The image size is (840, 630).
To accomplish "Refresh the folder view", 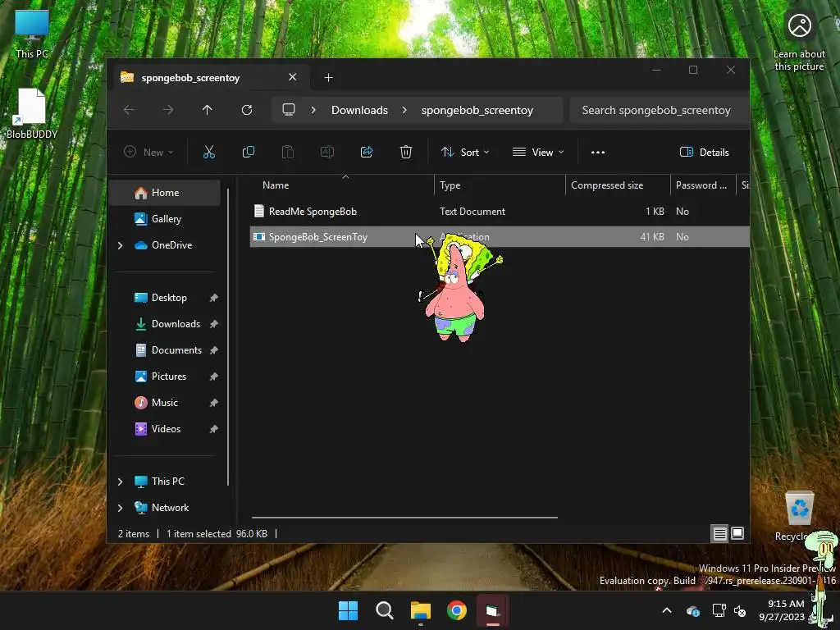I will pyautogui.click(x=246, y=110).
